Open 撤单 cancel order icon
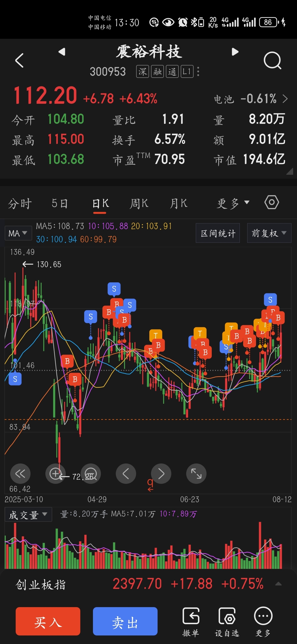Image resolution: width=297 pixels, height=644 pixels. point(191,622)
